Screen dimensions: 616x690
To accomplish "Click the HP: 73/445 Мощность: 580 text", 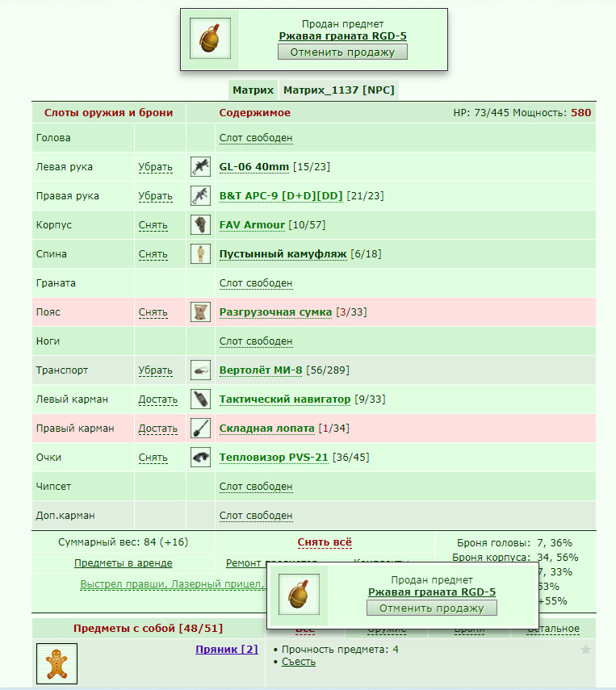I will [522, 113].
